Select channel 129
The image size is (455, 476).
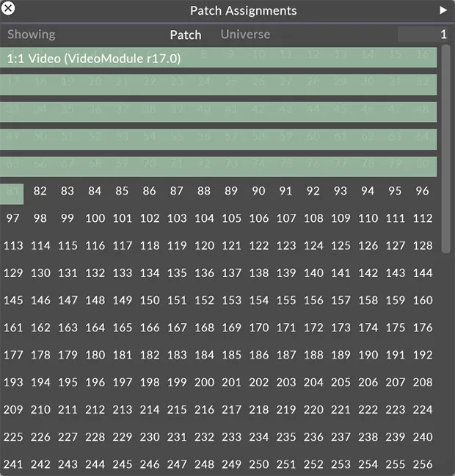[13, 273]
